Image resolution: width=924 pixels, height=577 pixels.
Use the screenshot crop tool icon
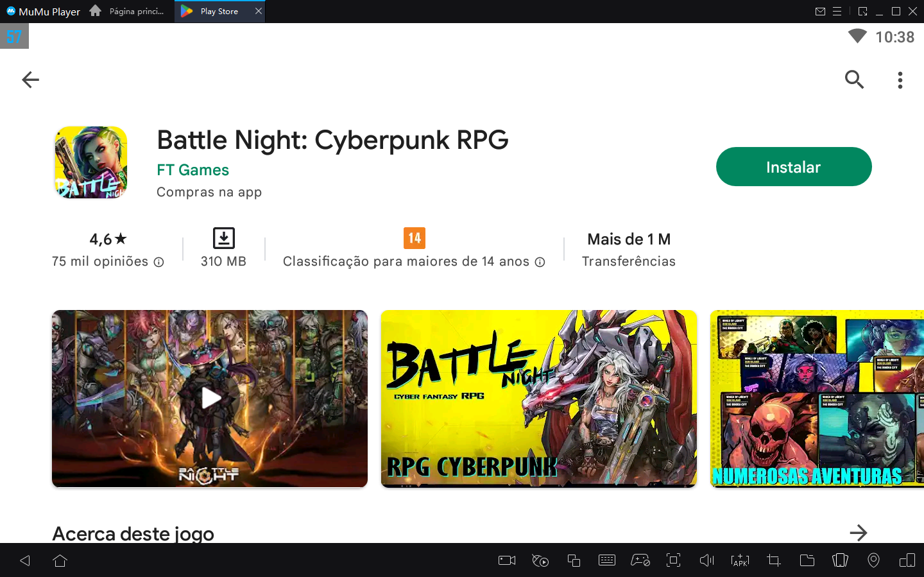pyautogui.click(x=773, y=560)
